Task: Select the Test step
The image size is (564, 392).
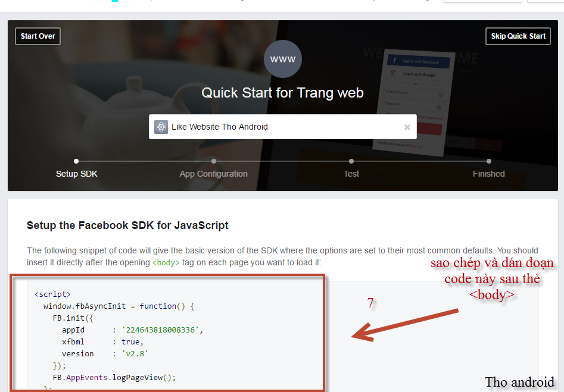Action: point(351,174)
